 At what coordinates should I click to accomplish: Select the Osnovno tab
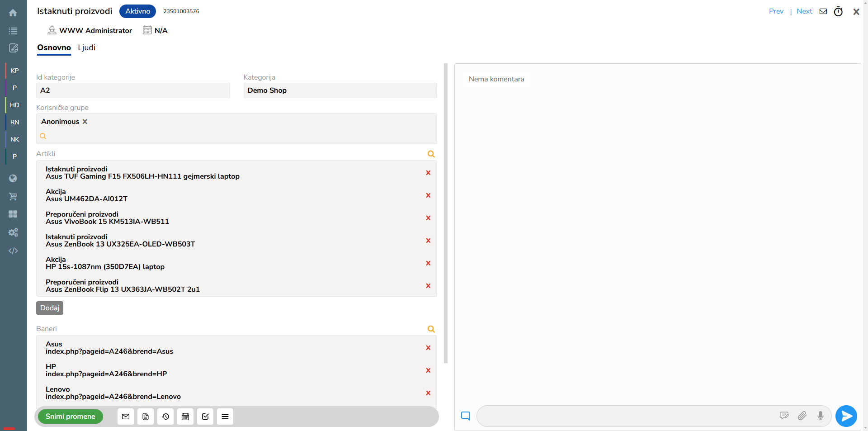pos(54,47)
